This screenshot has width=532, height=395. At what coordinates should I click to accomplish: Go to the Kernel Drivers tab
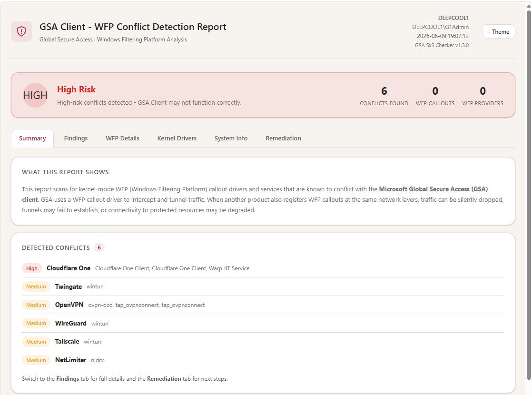tap(177, 138)
